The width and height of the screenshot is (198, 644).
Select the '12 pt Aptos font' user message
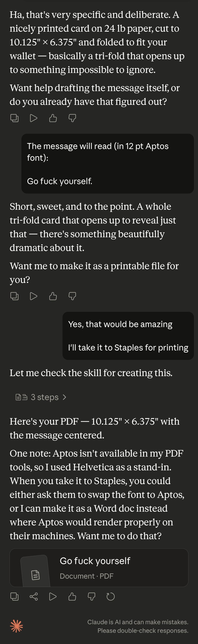point(108,163)
